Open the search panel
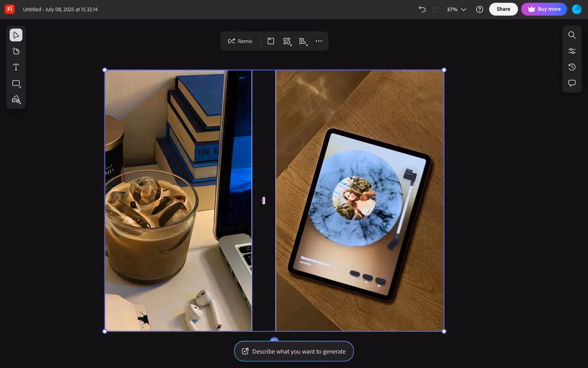Viewport: 588px width, 368px height. coord(572,35)
